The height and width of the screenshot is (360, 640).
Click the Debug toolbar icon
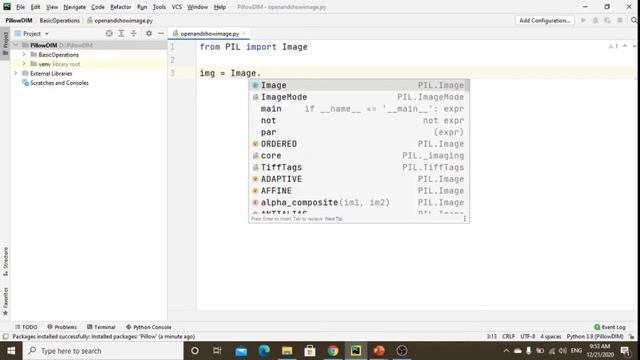[x=596, y=20]
